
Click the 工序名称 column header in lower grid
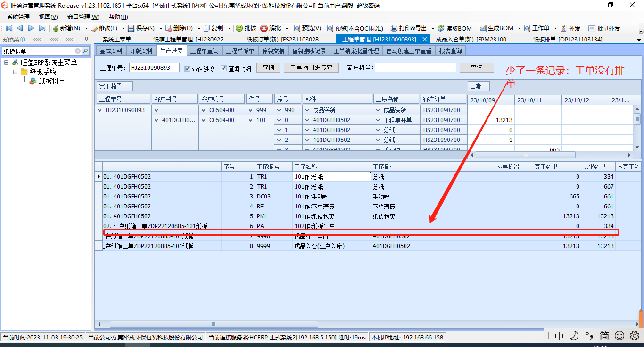[331, 166]
